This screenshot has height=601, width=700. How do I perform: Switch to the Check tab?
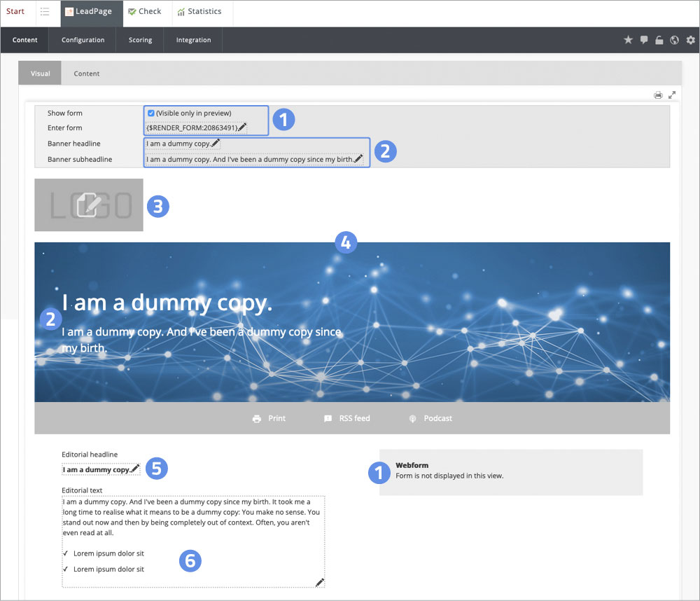(x=144, y=12)
